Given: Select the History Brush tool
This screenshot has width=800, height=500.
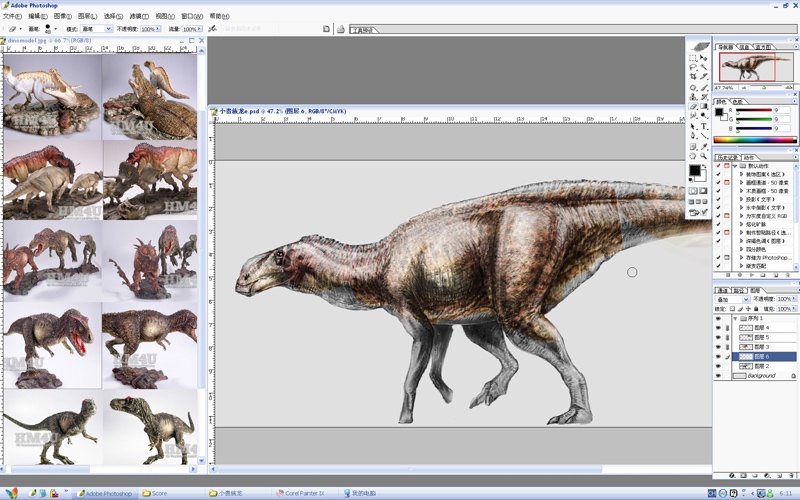Looking at the screenshot, I should (x=704, y=96).
